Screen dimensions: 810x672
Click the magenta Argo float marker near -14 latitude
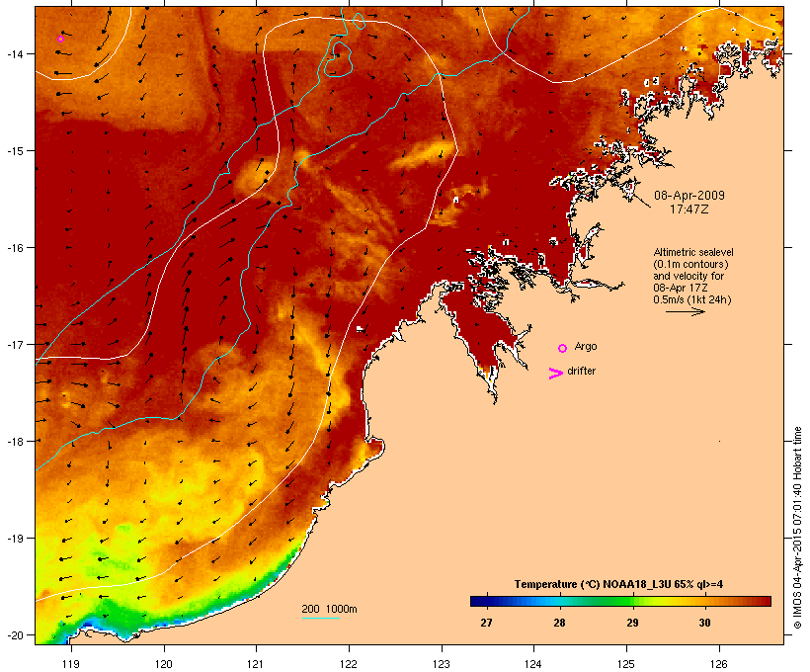[x=60, y=39]
